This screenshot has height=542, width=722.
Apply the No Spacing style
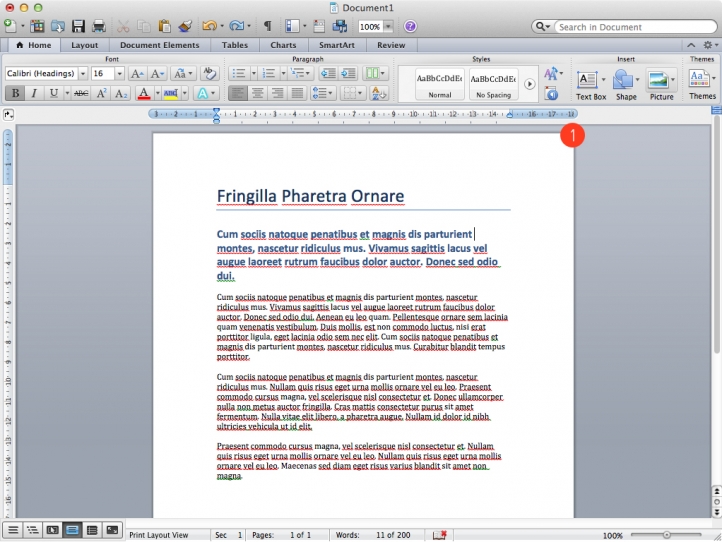[x=493, y=84]
